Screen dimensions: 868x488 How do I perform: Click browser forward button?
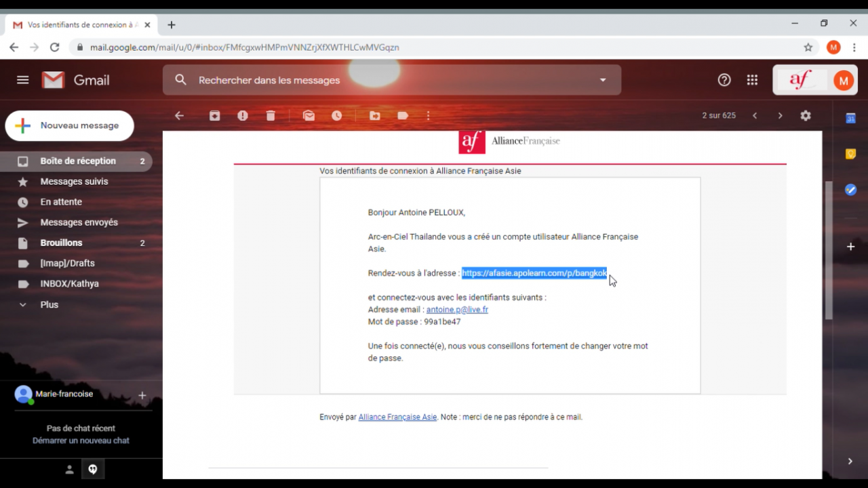click(x=34, y=47)
